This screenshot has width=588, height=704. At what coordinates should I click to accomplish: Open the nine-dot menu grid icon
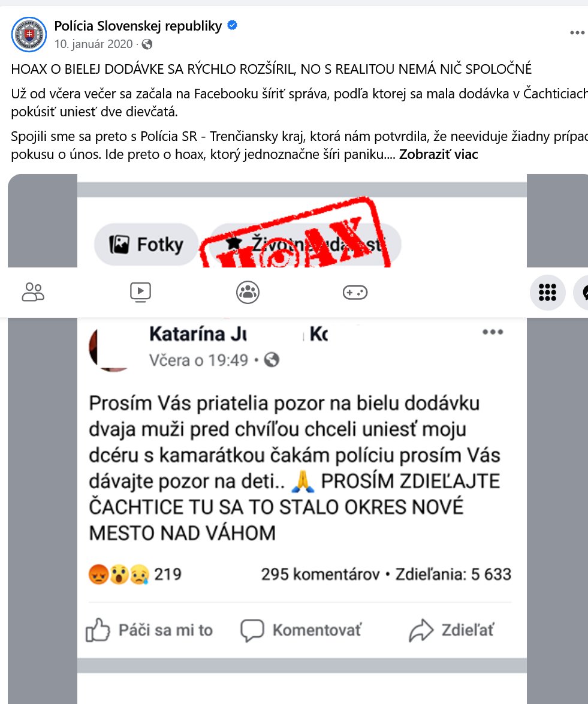point(548,292)
